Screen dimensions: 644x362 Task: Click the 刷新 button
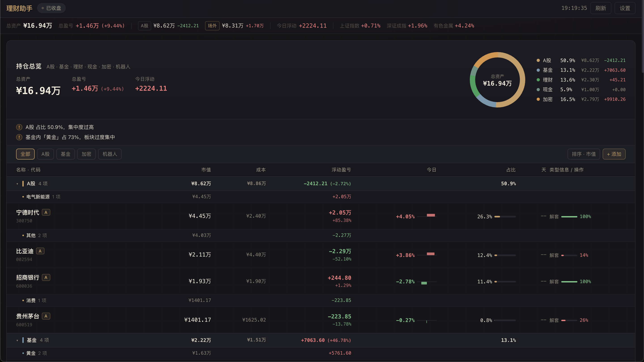pos(600,8)
